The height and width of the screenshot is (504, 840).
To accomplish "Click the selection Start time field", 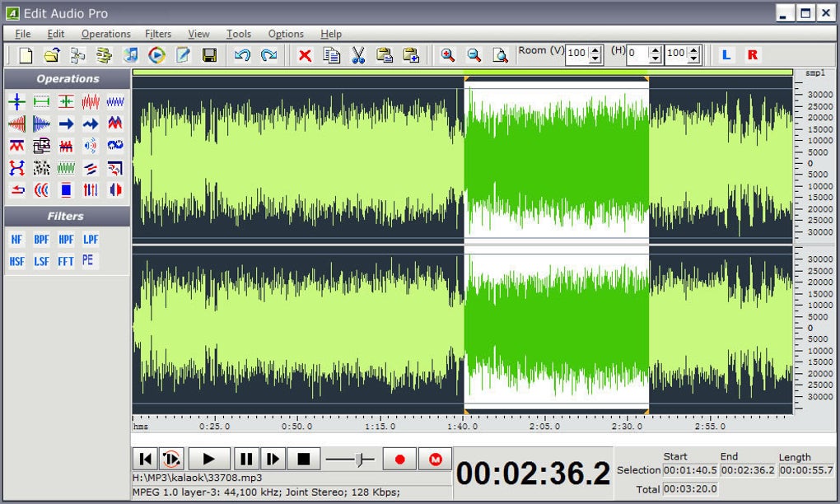I will [x=691, y=469].
